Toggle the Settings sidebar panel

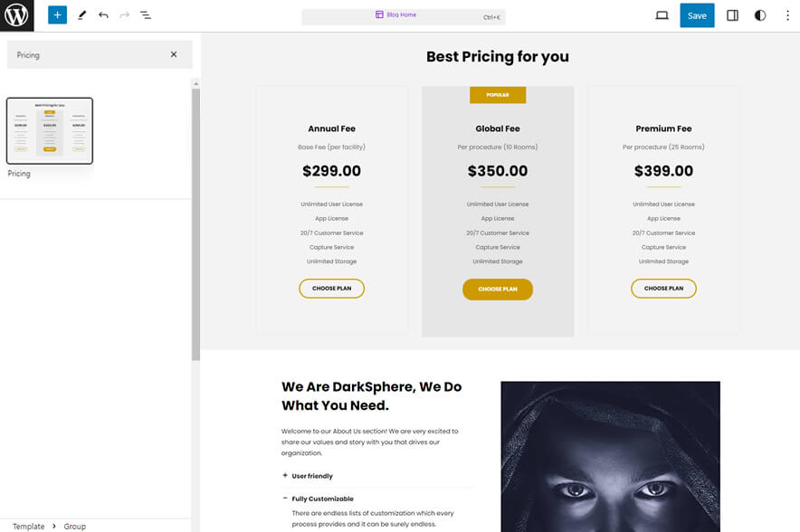coord(732,14)
